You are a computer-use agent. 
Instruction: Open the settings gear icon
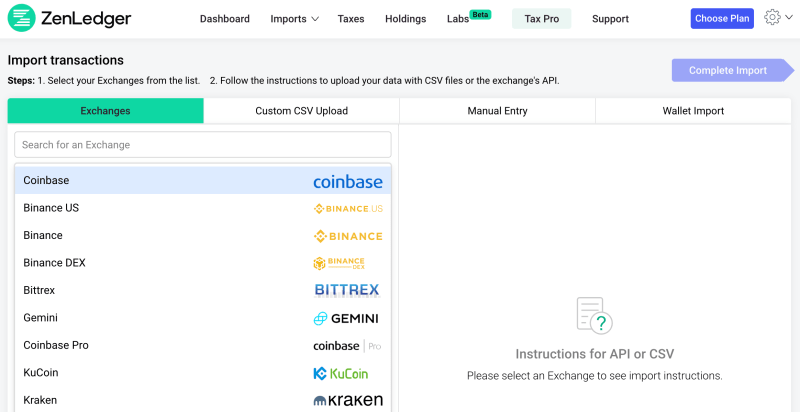coord(772,17)
